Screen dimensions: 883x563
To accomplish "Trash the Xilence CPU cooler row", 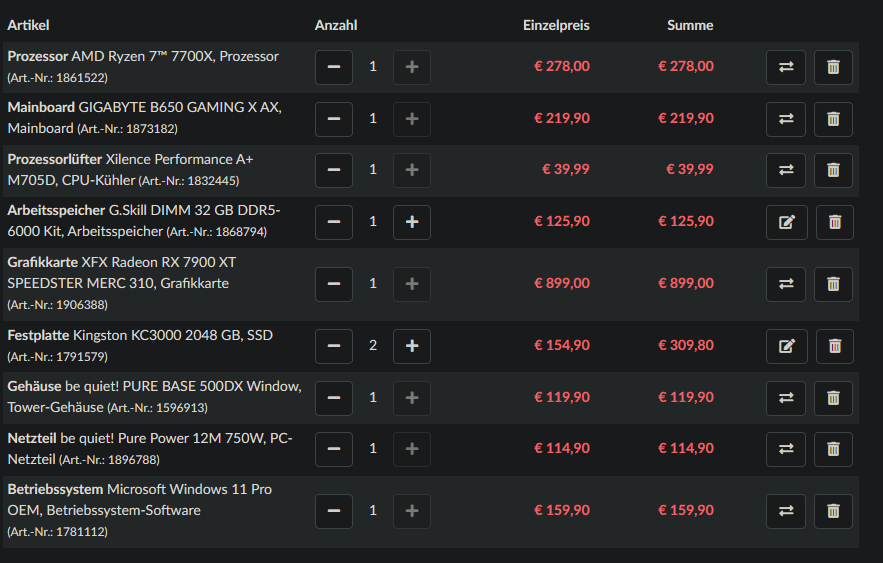I will point(833,170).
